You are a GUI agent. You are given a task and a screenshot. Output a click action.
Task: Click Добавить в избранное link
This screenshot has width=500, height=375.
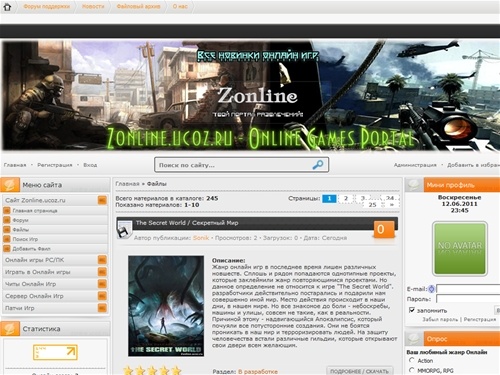(474, 165)
